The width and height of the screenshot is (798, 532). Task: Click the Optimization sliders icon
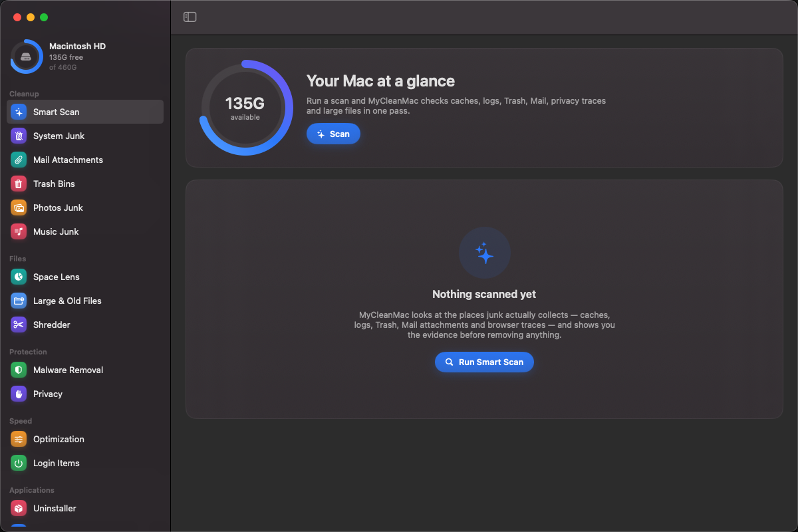pos(19,439)
